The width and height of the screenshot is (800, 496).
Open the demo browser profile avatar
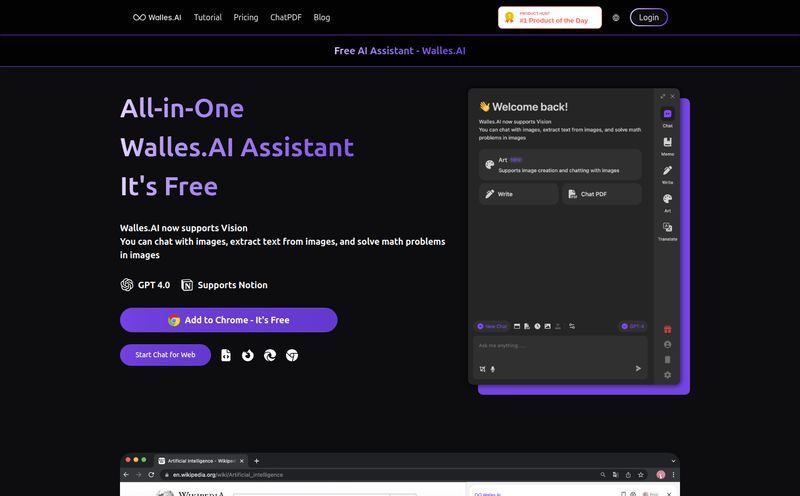click(661, 475)
